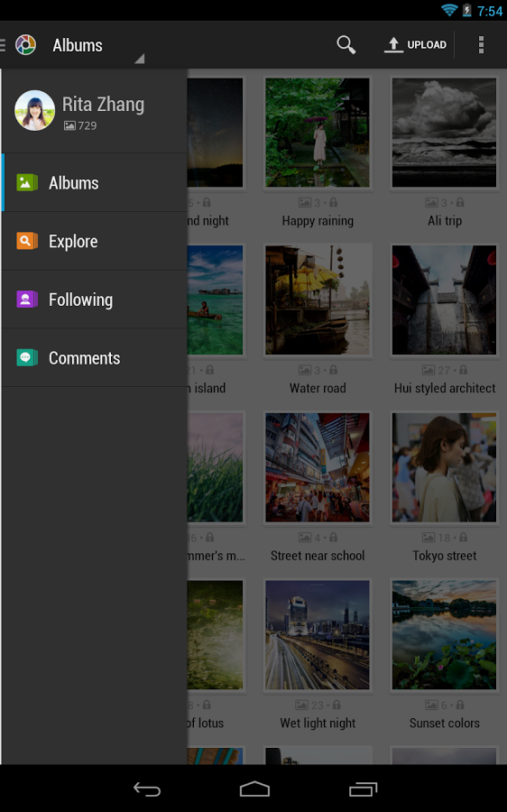This screenshot has width=507, height=812.
Task: Click the orange Explore icon
Action: pos(27,241)
